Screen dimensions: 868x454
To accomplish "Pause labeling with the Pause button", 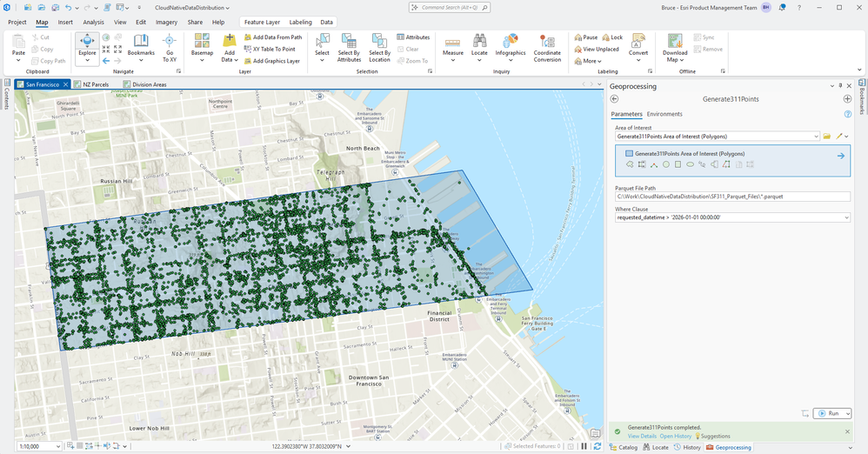I will click(585, 37).
